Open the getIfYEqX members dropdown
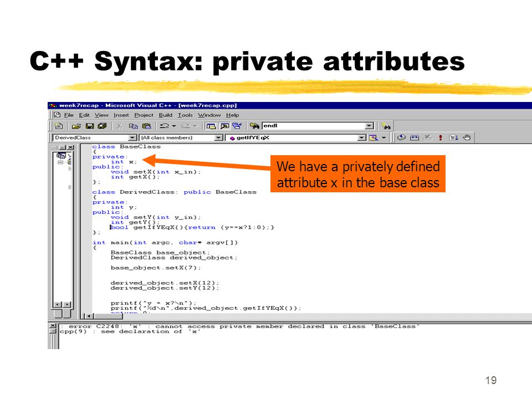 pos(362,138)
